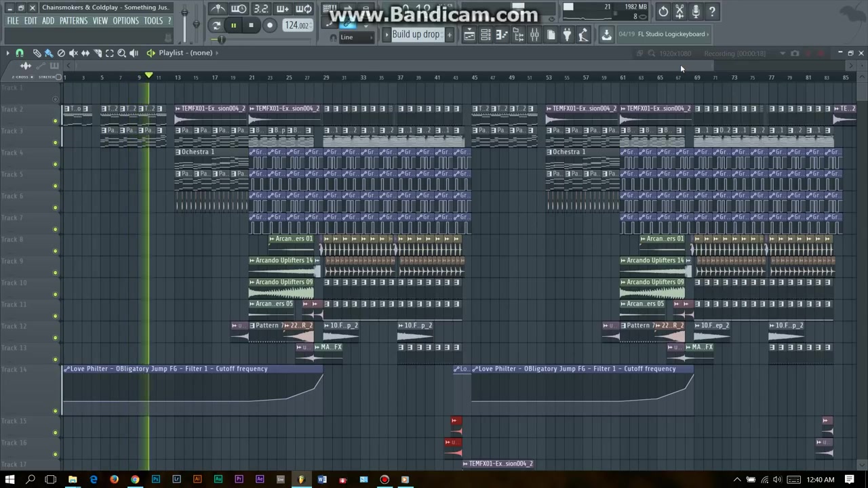Open the Build up drop pattern selector
This screenshot has height=488, width=868.
[416, 35]
